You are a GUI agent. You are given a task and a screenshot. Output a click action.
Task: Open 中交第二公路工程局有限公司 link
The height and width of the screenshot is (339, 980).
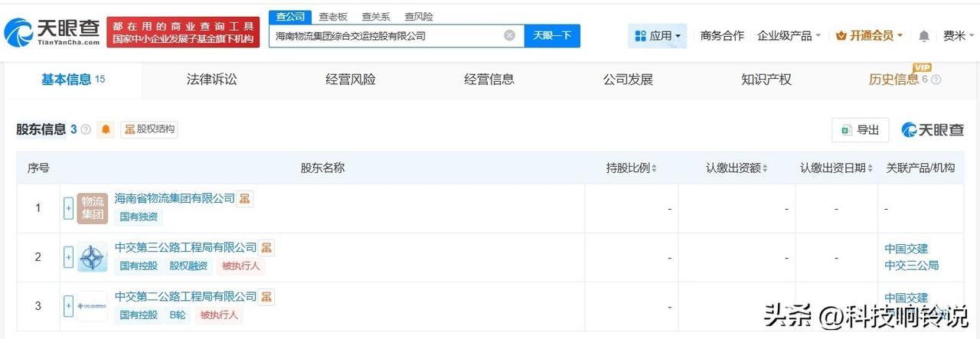[186, 296]
